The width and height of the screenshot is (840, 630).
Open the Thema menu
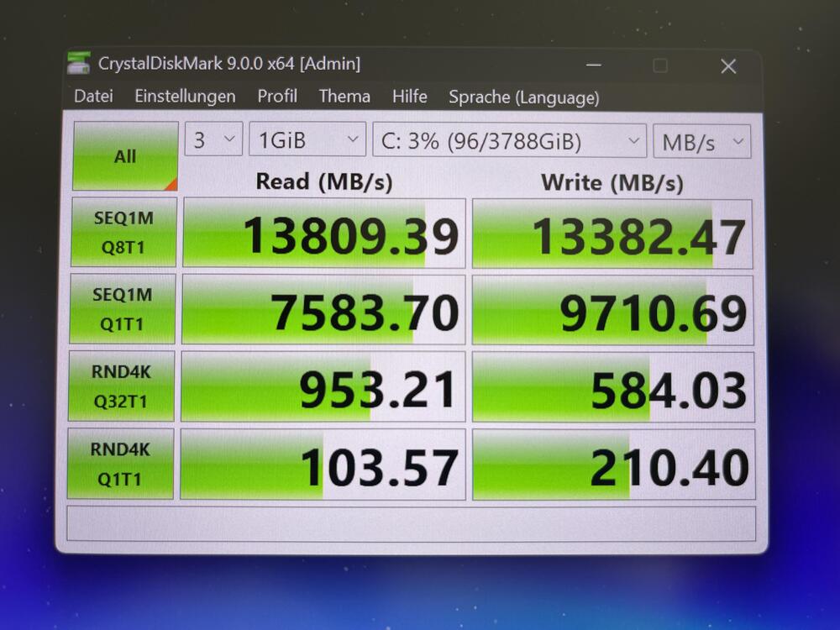[x=344, y=97]
